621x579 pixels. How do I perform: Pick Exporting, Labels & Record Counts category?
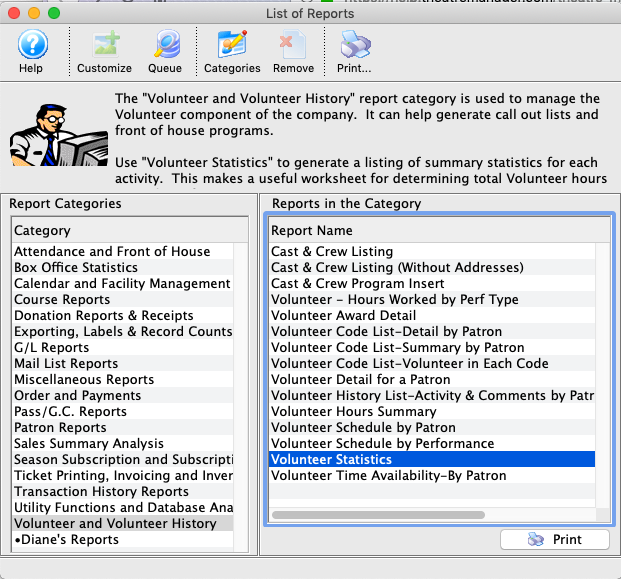point(123,331)
